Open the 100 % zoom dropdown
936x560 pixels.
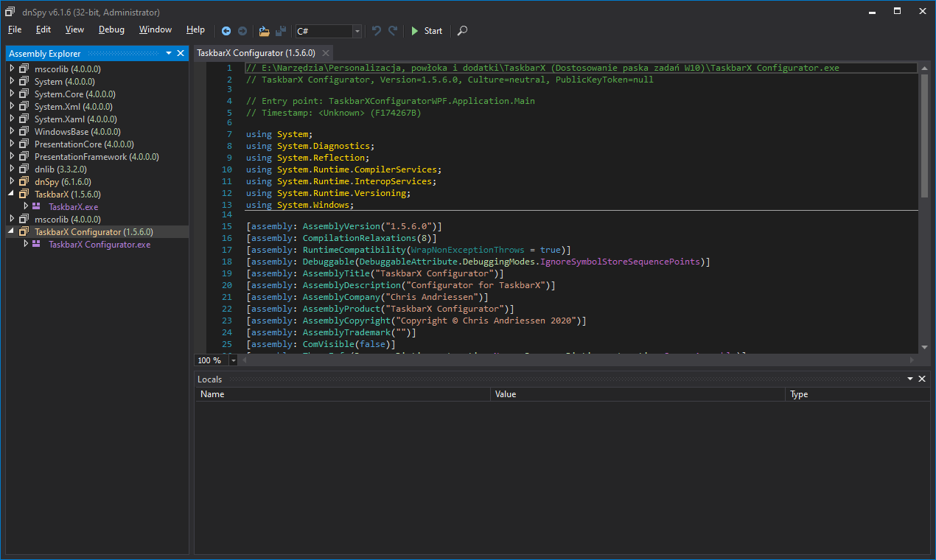234,360
